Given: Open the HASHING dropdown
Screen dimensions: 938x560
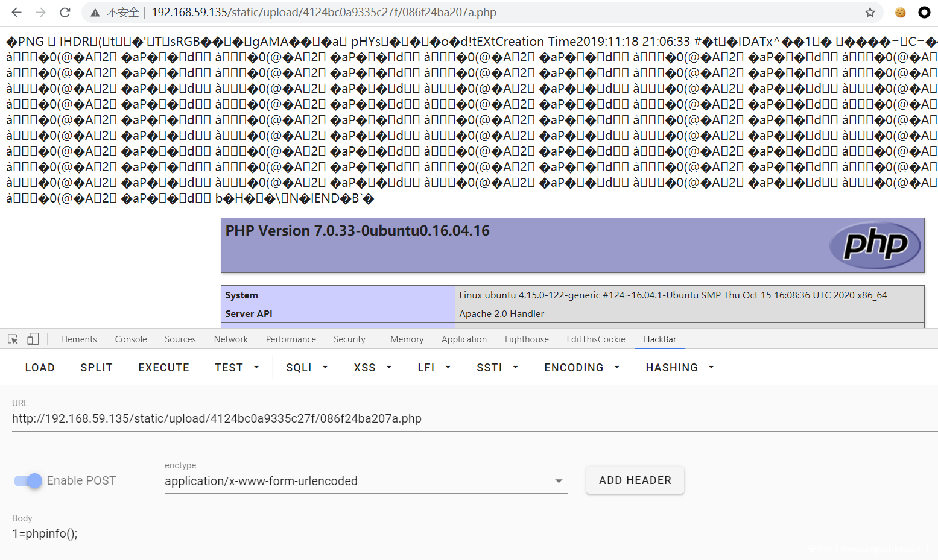Looking at the screenshot, I should 679,368.
